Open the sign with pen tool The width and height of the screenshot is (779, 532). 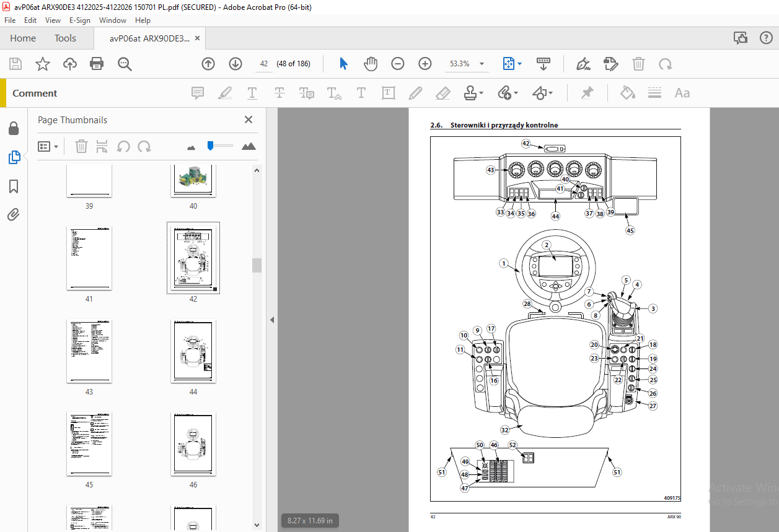[583, 64]
